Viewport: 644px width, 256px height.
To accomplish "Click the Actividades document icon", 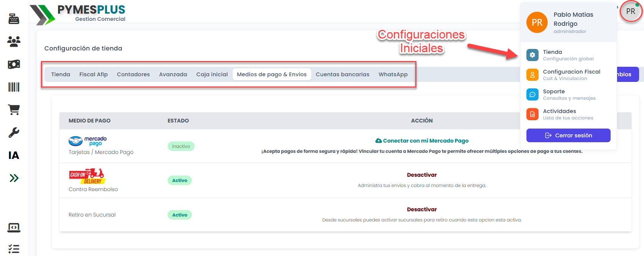I will tap(532, 114).
